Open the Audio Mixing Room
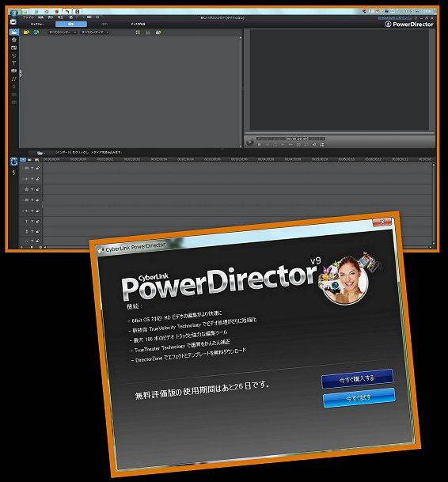 click(x=13, y=78)
